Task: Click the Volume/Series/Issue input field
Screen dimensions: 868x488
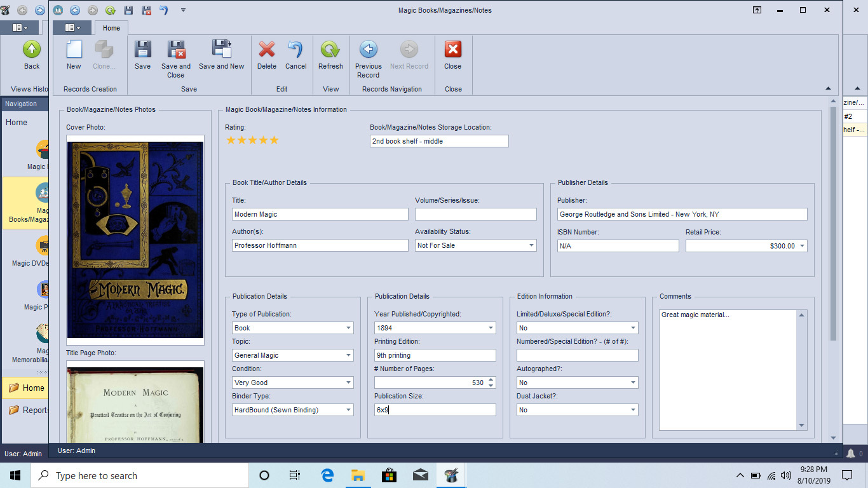Action: click(x=475, y=214)
